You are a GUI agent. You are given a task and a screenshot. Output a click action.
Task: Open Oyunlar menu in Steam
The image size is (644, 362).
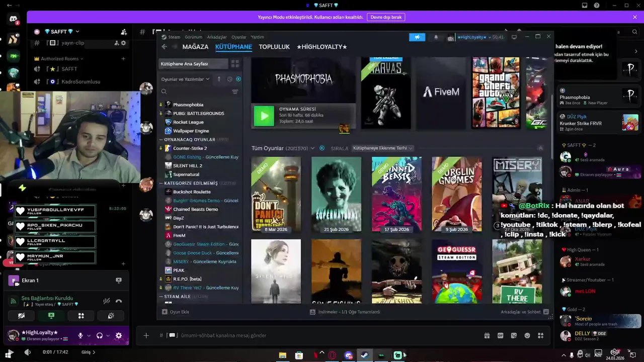point(239,37)
